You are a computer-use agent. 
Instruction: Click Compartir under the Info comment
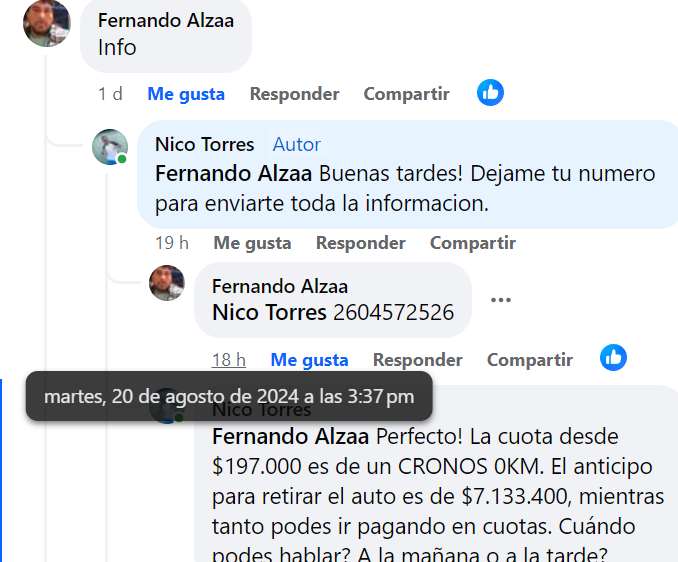pyautogui.click(x=406, y=94)
